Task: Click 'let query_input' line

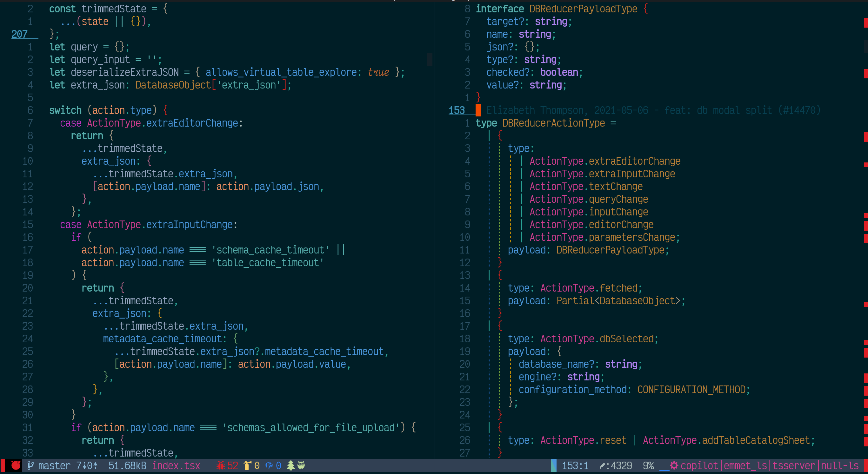Action: tap(106, 60)
